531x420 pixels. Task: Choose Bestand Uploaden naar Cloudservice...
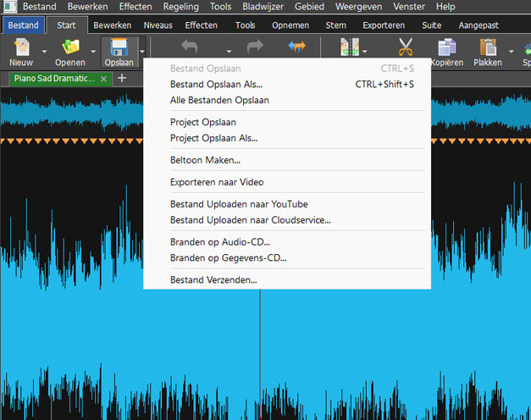click(287, 220)
